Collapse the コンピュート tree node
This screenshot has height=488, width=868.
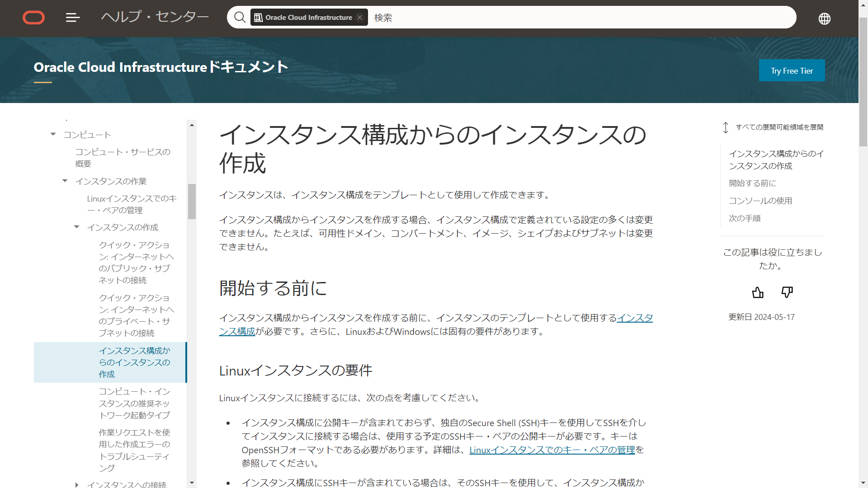click(53, 134)
